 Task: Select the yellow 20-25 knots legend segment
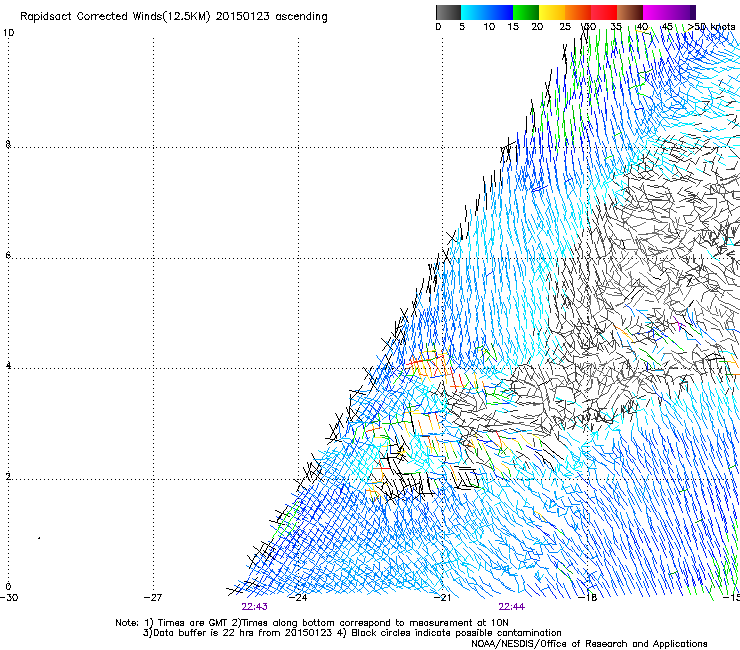point(552,12)
